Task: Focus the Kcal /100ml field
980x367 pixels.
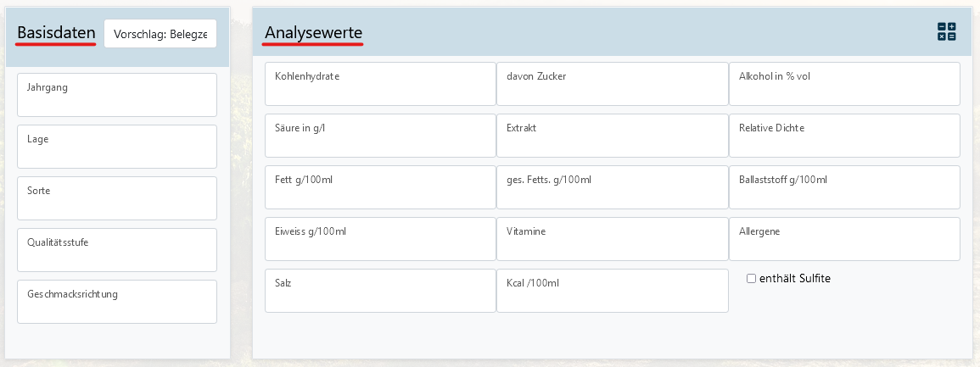Action: [x=612, y=291]
